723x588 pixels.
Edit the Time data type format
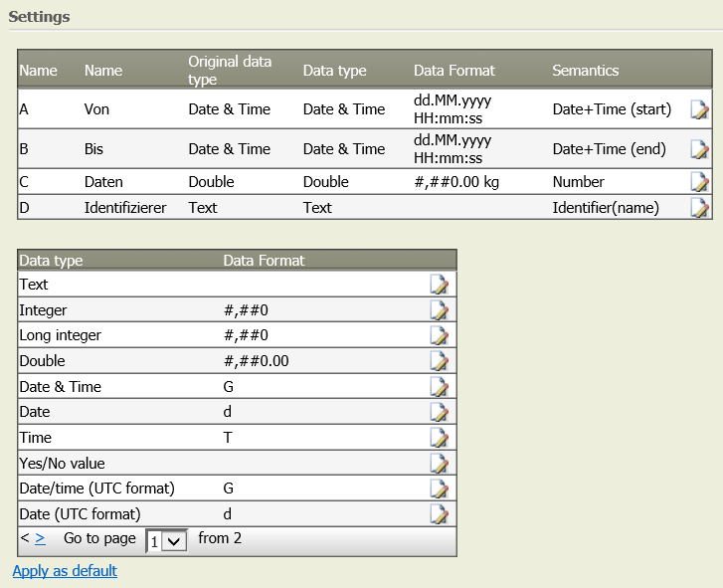click(439, 438)
